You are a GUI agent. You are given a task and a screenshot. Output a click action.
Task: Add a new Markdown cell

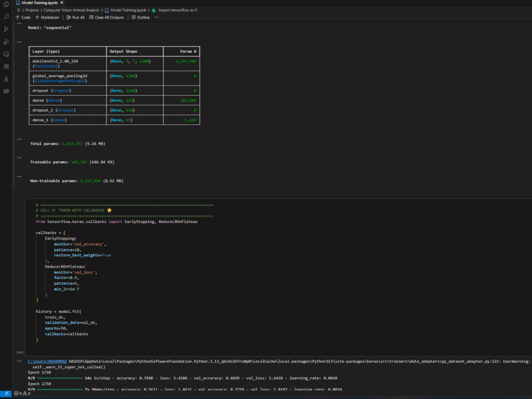pyautogui.click(x=47, y=18)
